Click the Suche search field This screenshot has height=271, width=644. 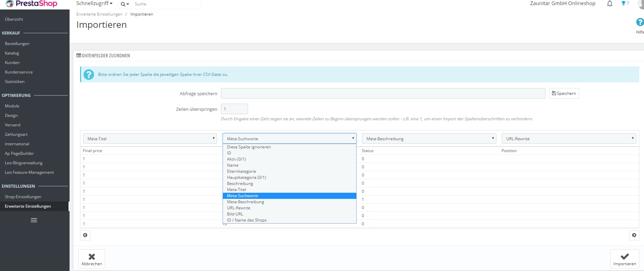pyautogui.click(x=166, y=4)
